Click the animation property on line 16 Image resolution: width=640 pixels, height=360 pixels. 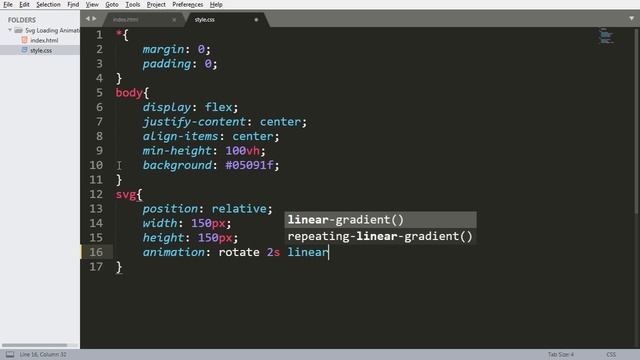[x=173, y=252]
